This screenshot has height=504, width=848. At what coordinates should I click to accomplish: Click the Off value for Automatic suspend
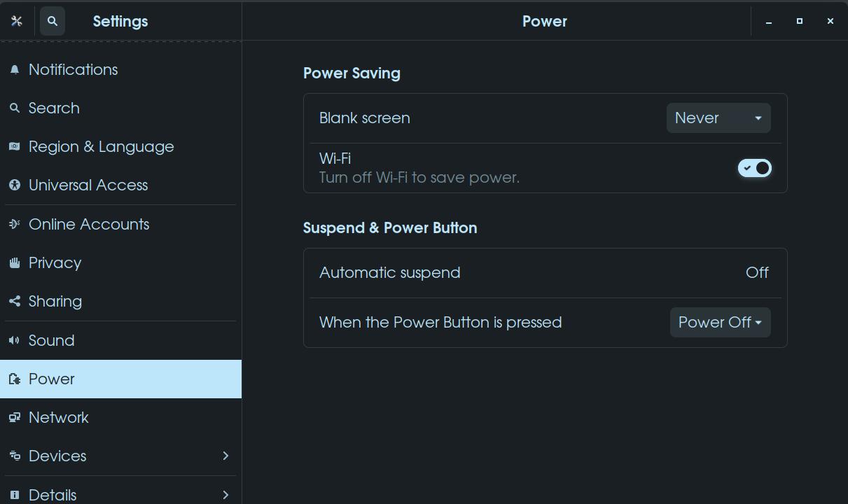click(757, 273)
